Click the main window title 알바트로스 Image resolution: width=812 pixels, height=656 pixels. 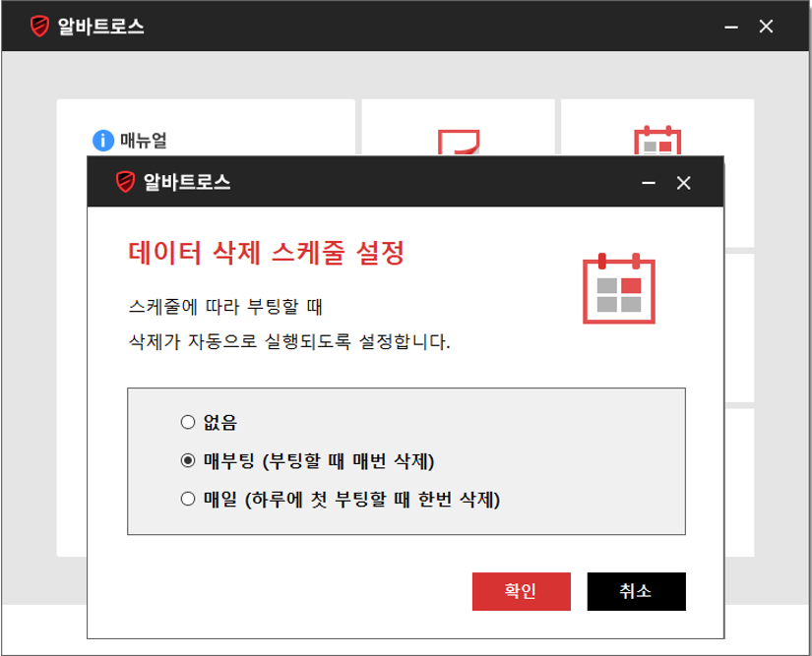point(101,27)
